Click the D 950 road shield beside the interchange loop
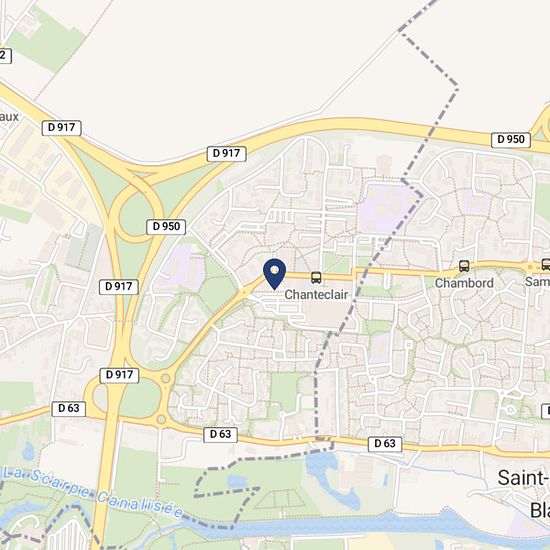 [x=166, y=227]
